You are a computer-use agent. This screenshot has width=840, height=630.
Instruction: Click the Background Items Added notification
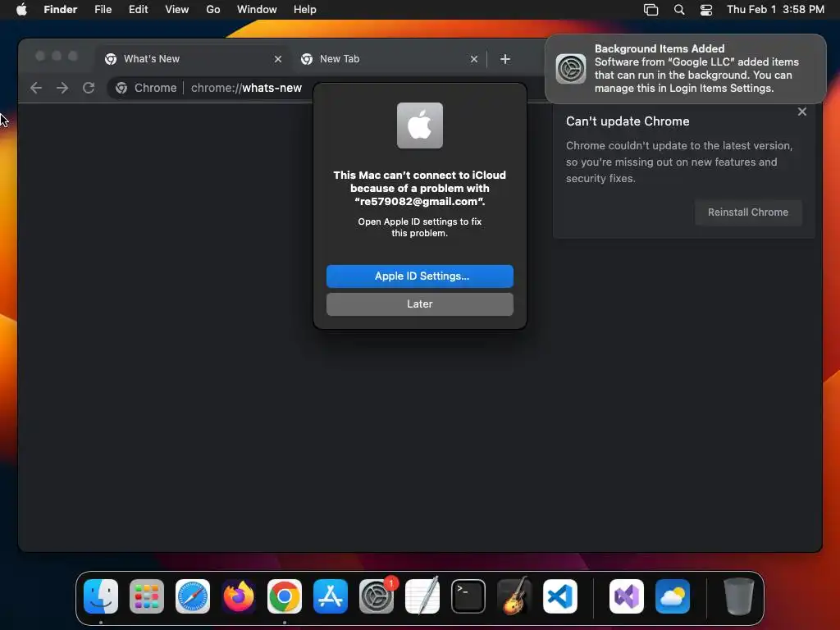686,69
